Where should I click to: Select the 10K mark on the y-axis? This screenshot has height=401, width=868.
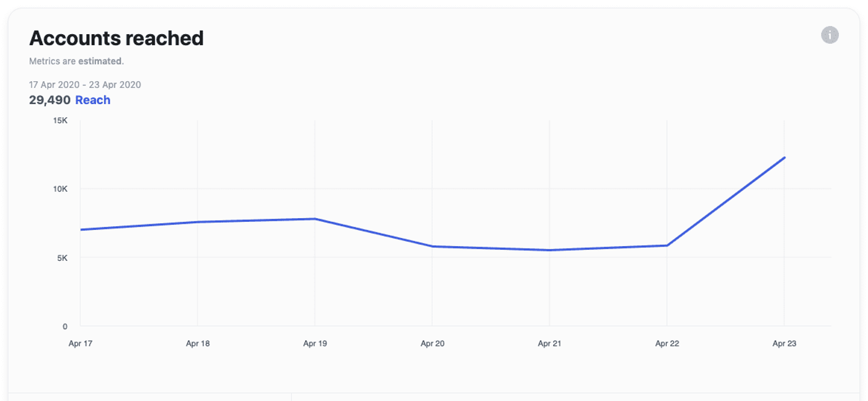pyautogui.click(x=62, y=190)
